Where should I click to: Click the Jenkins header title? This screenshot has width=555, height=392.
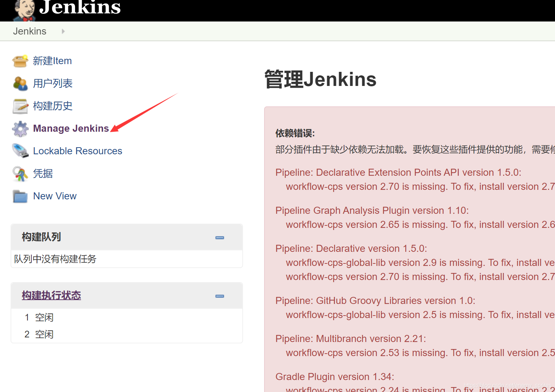coord(80,8)
